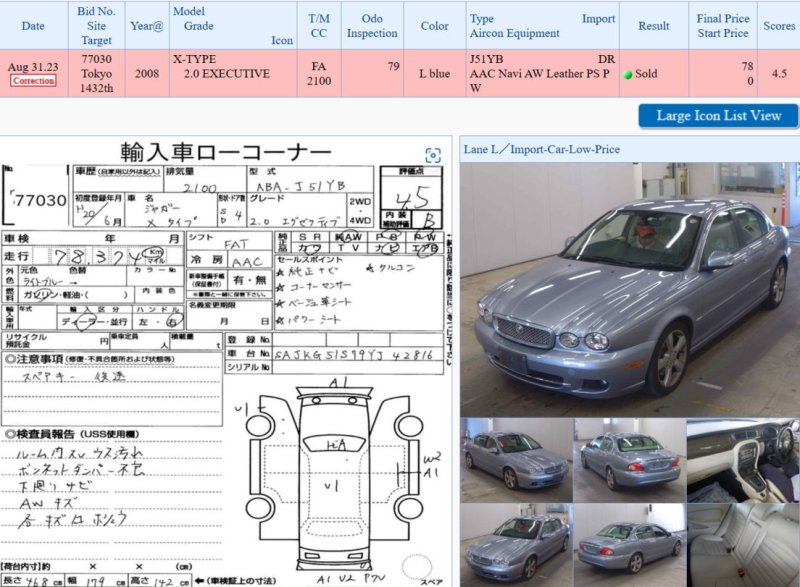
Task: Open the Large Icon List View
Action: coord(718,115)
